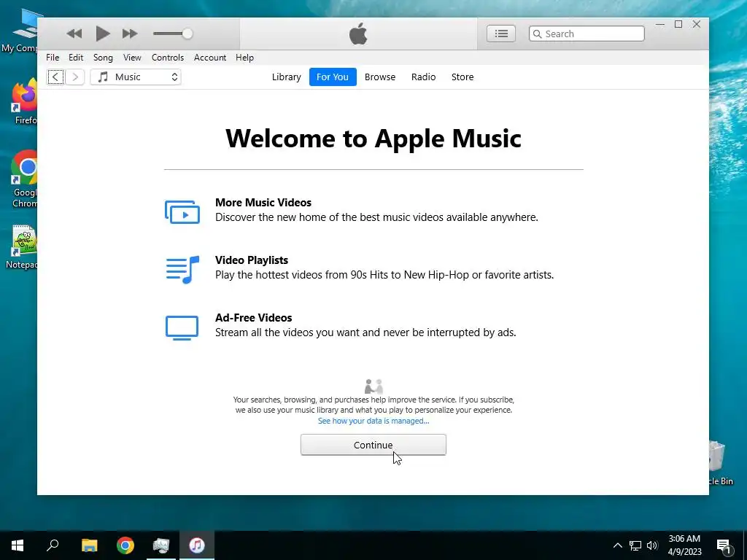Go to the Store tab

[x=462, y=77]
